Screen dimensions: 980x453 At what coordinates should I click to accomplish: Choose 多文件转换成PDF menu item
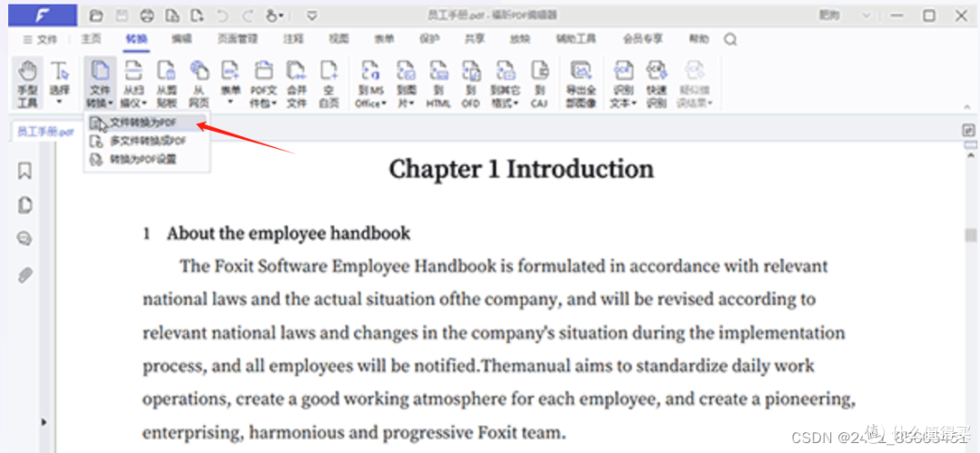point(147,141)
